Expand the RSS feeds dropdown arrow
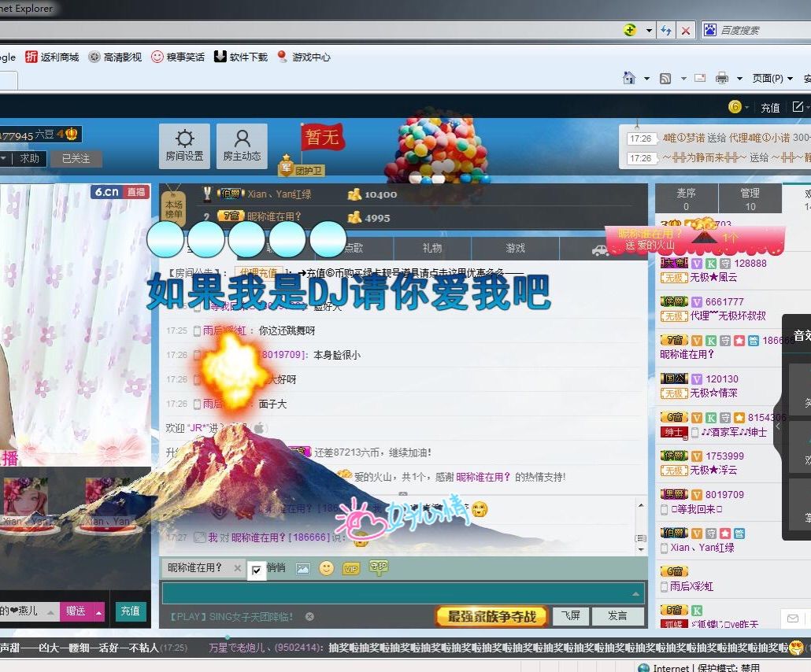This screenshot has height=672, width=811. point(683,79)
